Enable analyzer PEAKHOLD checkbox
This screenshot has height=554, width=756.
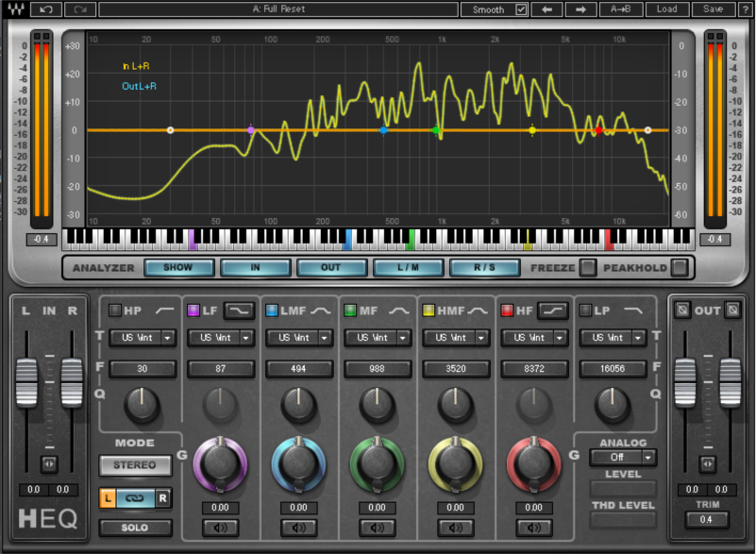(680, 267)
